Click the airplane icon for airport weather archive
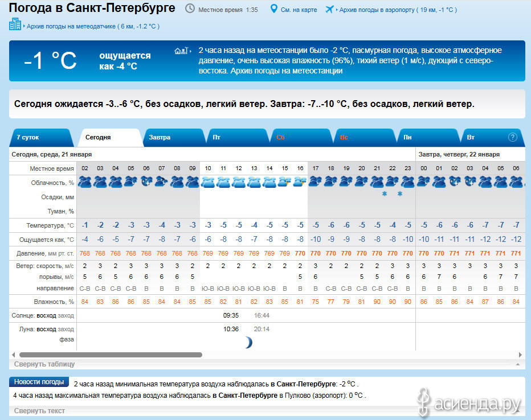 [329, 9]
